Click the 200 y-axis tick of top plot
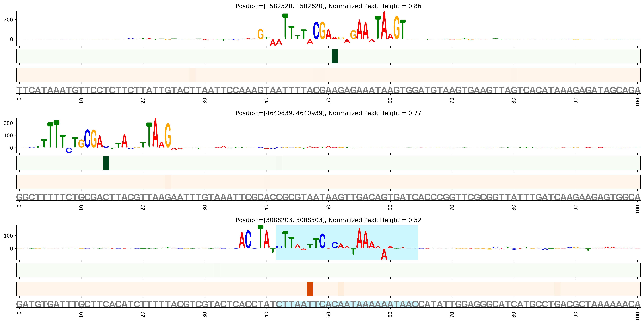This screenshot has height=324, width=644. tap(8, 20)
